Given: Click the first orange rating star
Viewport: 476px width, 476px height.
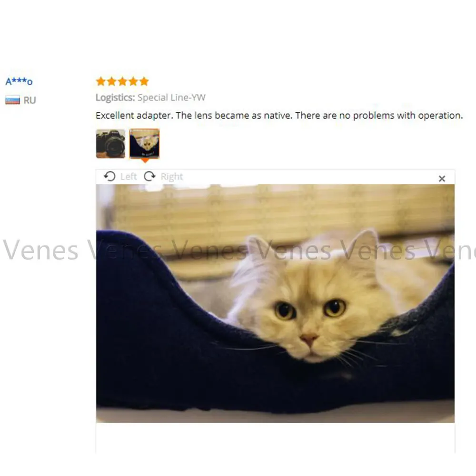Looking at the screenshot, I should [100, 81].
